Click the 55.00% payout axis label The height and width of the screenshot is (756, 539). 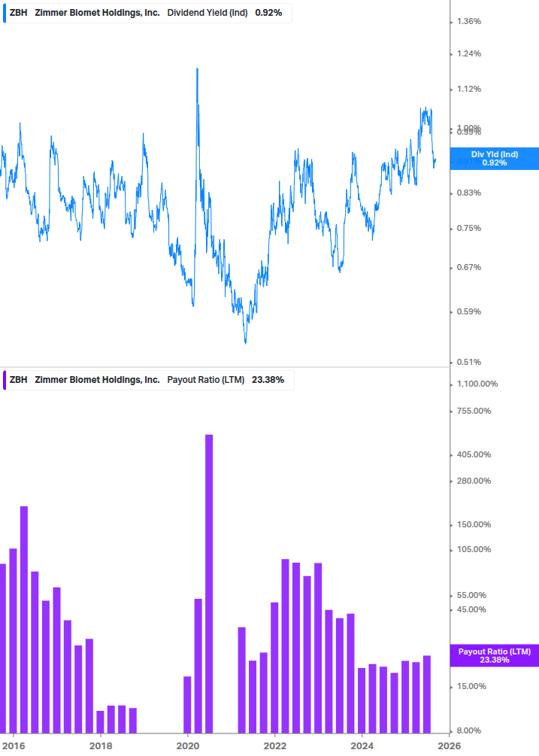pos(471,596)
